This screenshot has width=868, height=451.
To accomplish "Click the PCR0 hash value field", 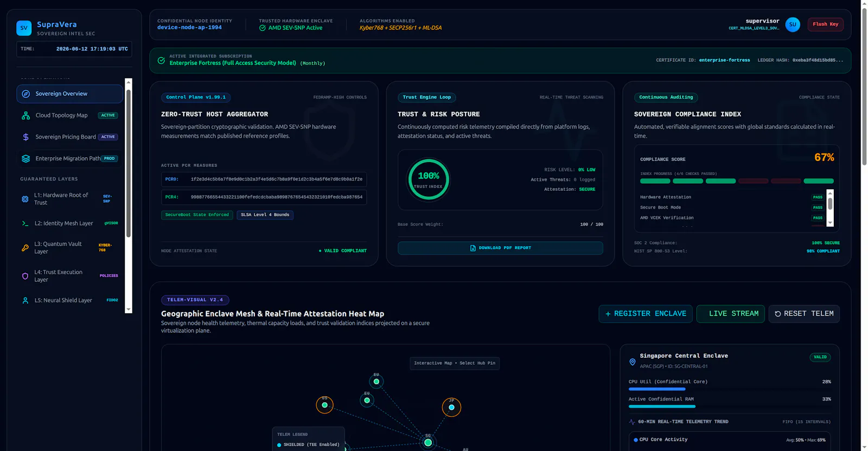I will (x=264, y=179).
